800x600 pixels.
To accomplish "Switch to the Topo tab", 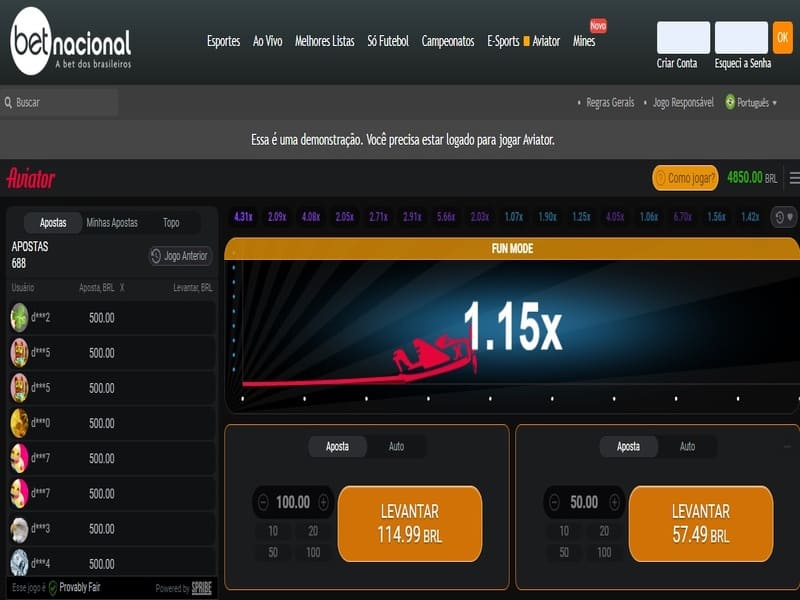I will [171, 223].
